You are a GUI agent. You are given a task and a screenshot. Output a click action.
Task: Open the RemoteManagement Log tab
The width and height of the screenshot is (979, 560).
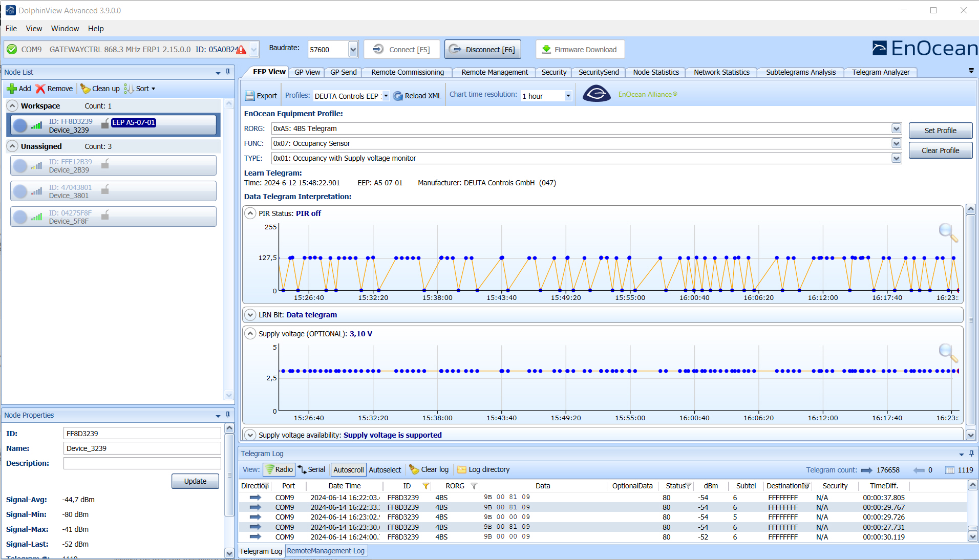pos(326,551)
